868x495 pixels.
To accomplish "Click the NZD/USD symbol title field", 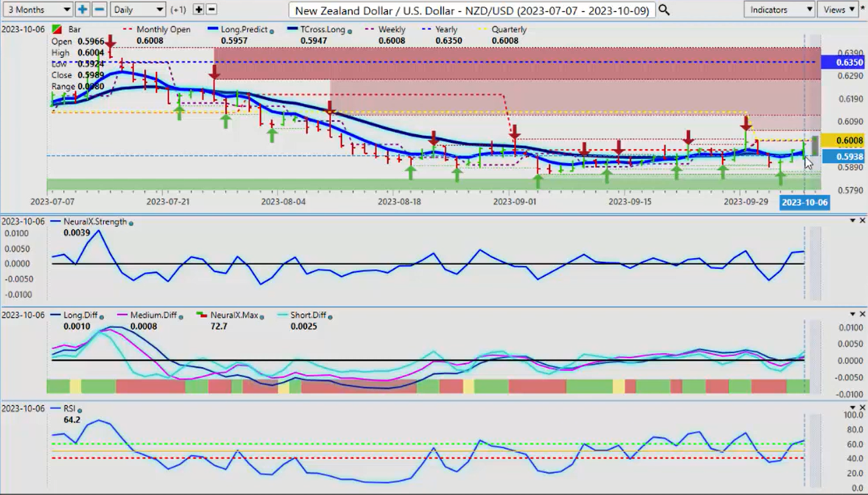I will (472, 10).
